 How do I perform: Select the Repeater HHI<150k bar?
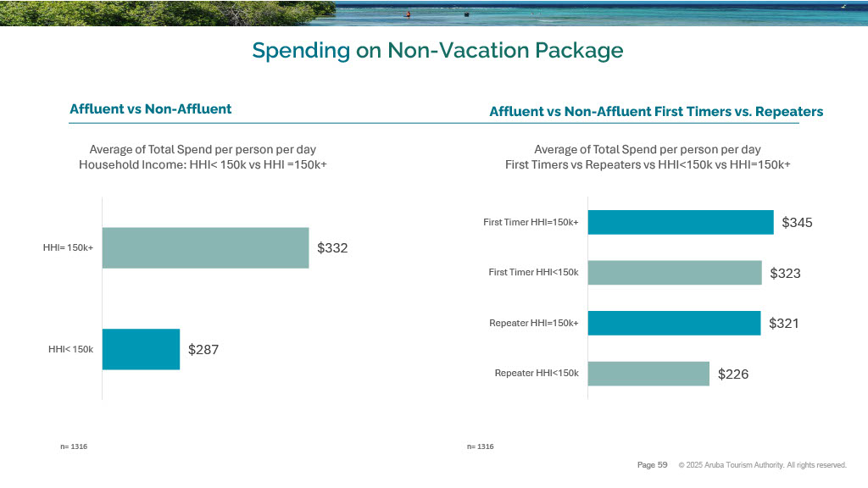click(648, 374)
